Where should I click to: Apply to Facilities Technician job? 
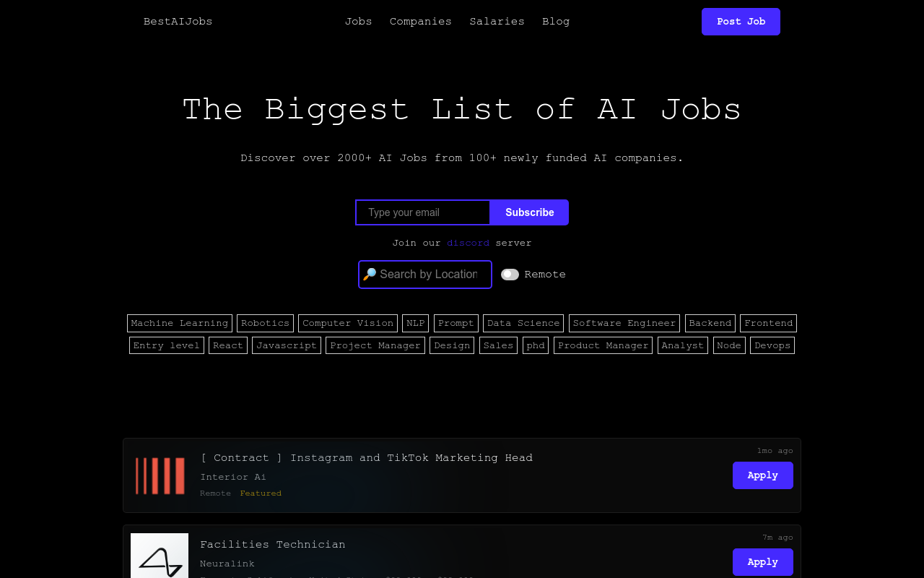pyautogui.click(x=763, y=562)
